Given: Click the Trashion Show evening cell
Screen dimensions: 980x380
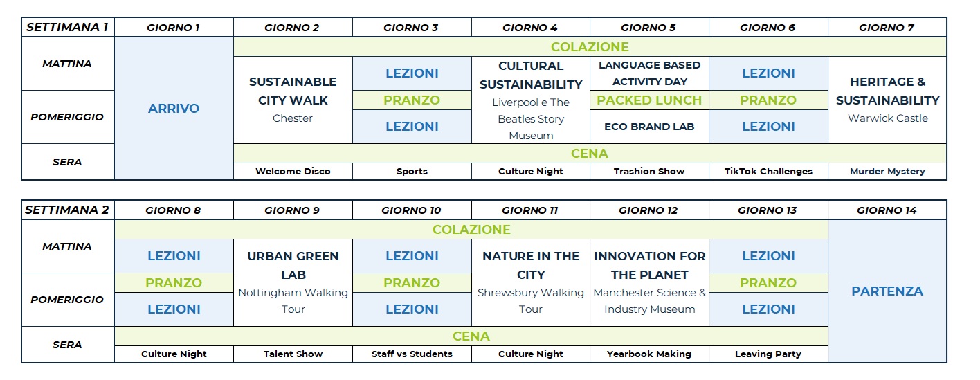Looking at the screenshot, I should [649, 172].
